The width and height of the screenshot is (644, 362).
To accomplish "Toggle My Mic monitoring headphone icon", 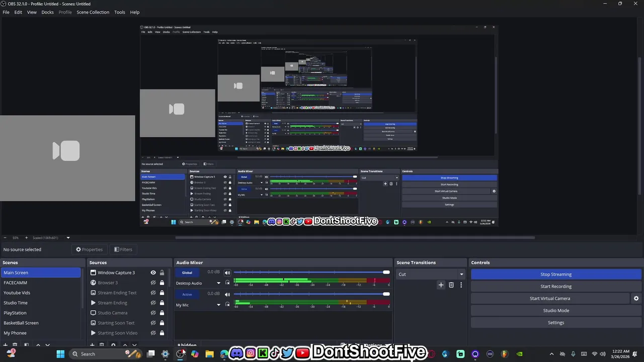I will point(227,305).
